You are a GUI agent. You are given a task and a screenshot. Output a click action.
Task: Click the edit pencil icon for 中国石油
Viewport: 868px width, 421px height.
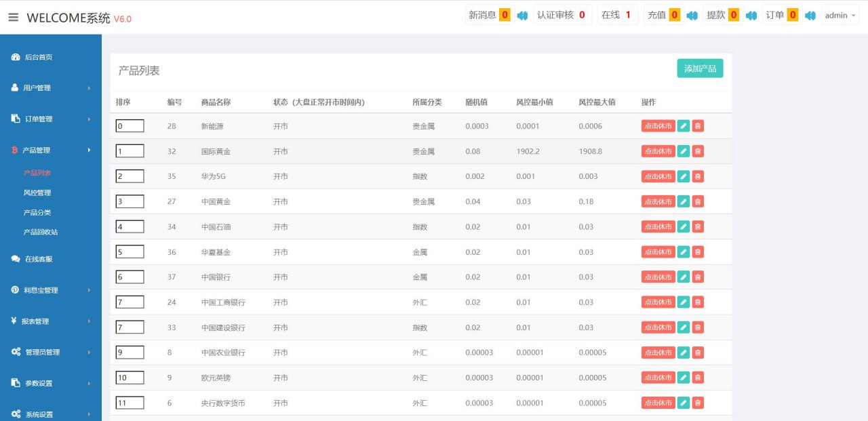pyautogui.click(x=684, y=226)
